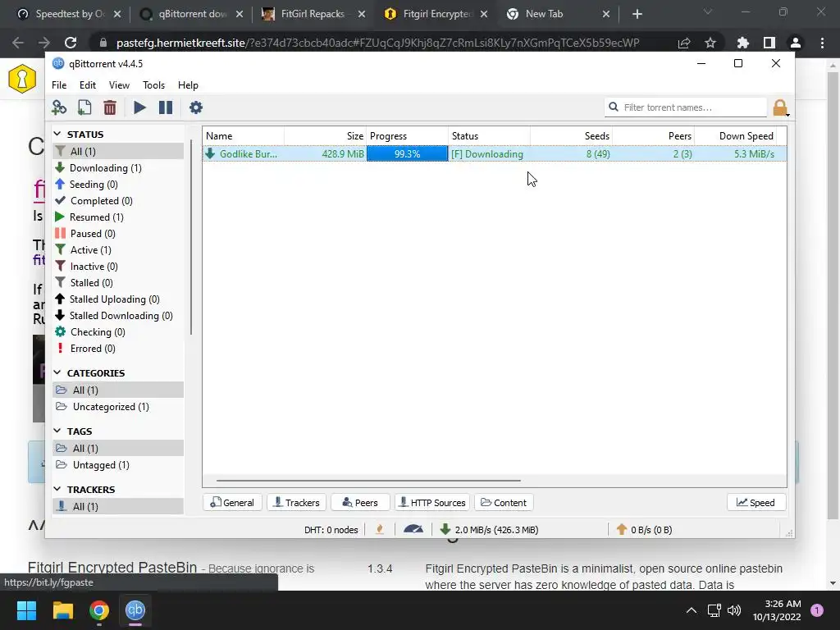Click the network icon in system tray

tap(714, 610)
